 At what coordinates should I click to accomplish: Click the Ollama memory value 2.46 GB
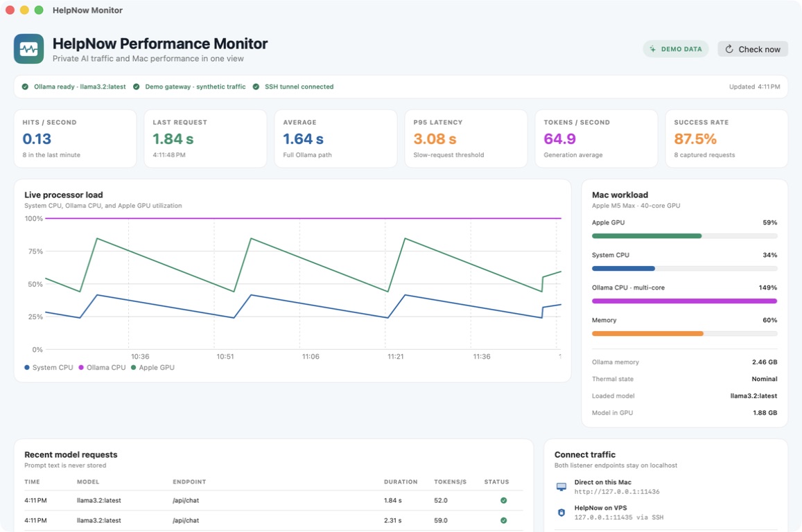764,362
